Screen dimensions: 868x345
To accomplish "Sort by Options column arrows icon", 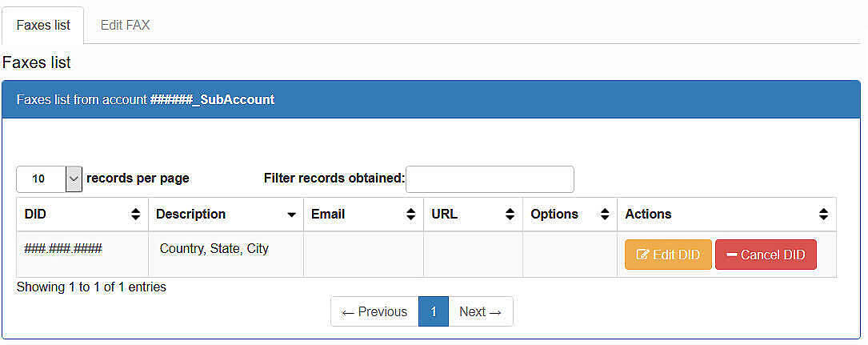I will click(x=605, y=215).
